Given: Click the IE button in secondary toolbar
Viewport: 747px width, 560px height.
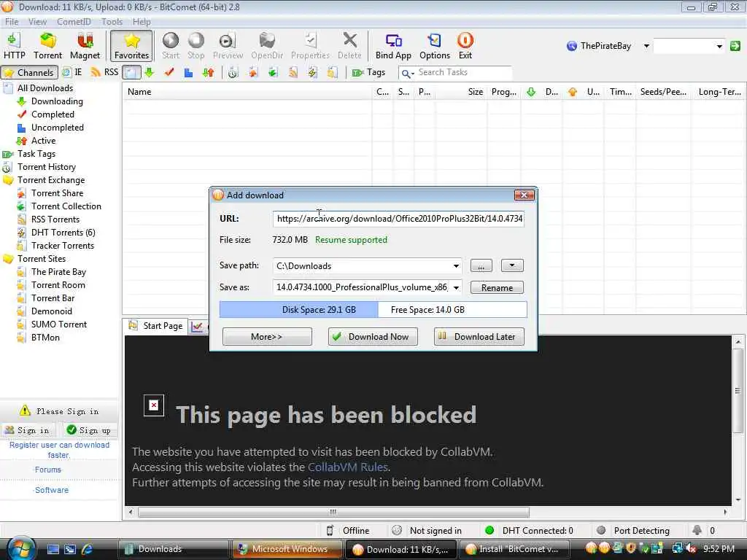Looking at the screenshot, I should 72,72.
